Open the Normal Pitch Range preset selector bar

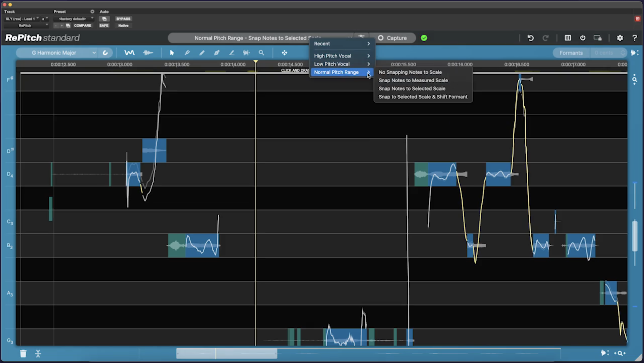point(261,38)
